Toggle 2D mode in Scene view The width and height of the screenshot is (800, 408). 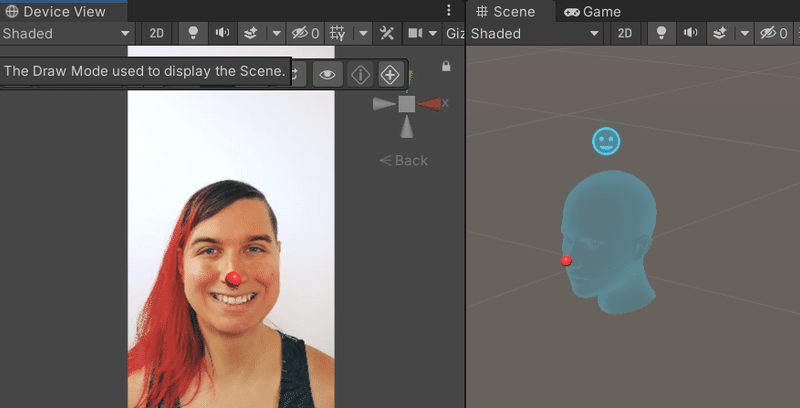[625, 34]
